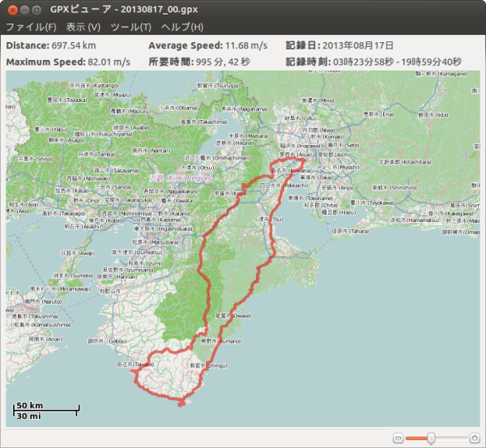Minimize the GPX viewer window
The height and width of the screenshot is (448, 486).
click(26, 9)
